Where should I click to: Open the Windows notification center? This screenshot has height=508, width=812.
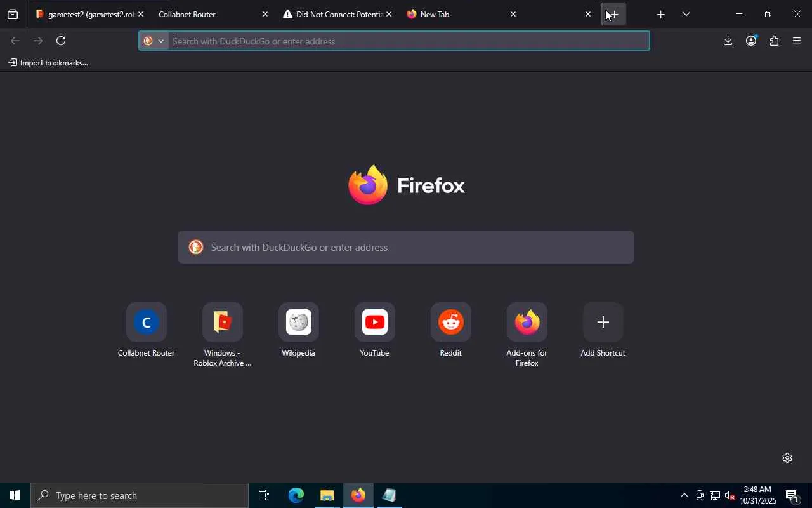(x=792, y=496)
